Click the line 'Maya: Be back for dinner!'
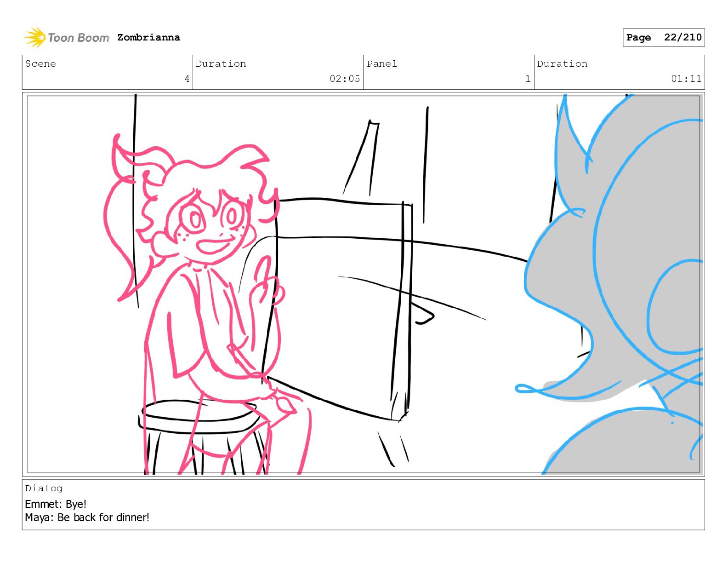Screen dimensions: 728x563 [x=87, y=517]
